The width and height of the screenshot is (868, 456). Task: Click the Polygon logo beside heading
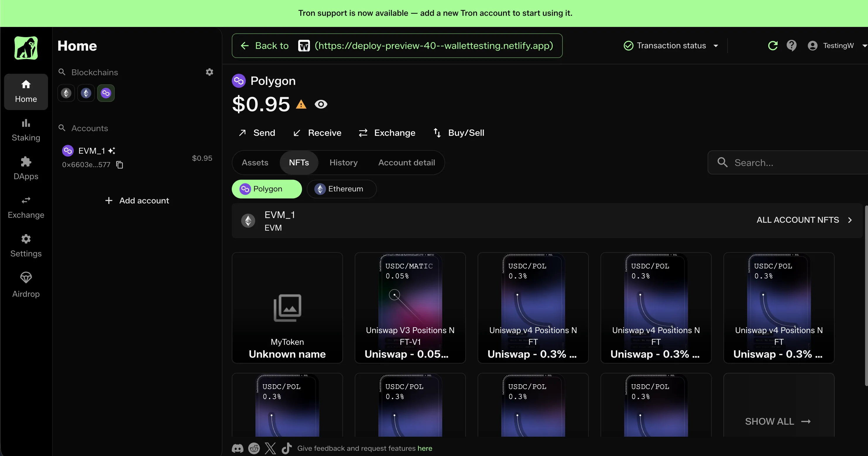pos(239,81)
